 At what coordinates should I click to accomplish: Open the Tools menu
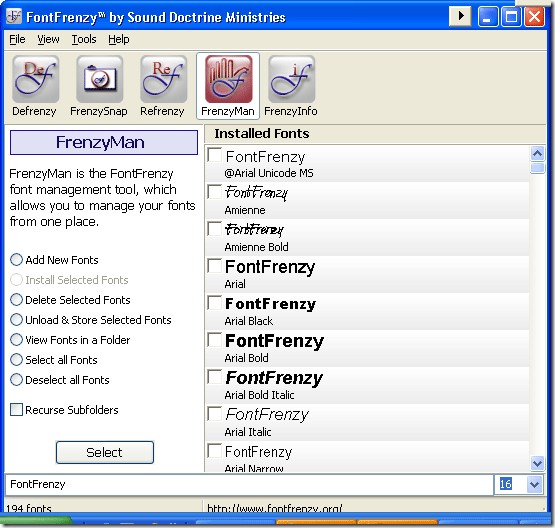[x=84, y=39]
